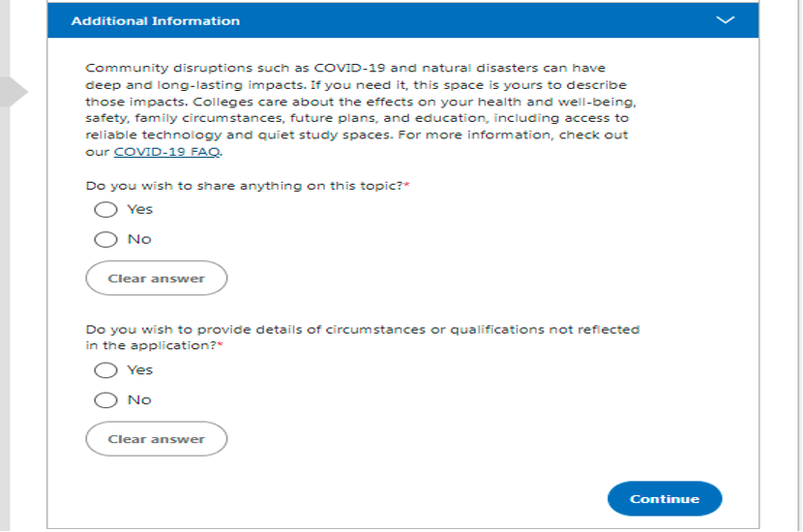Click the 'Yes' label under circumstances question
This screenshot has width=803, height=532.
140,370
